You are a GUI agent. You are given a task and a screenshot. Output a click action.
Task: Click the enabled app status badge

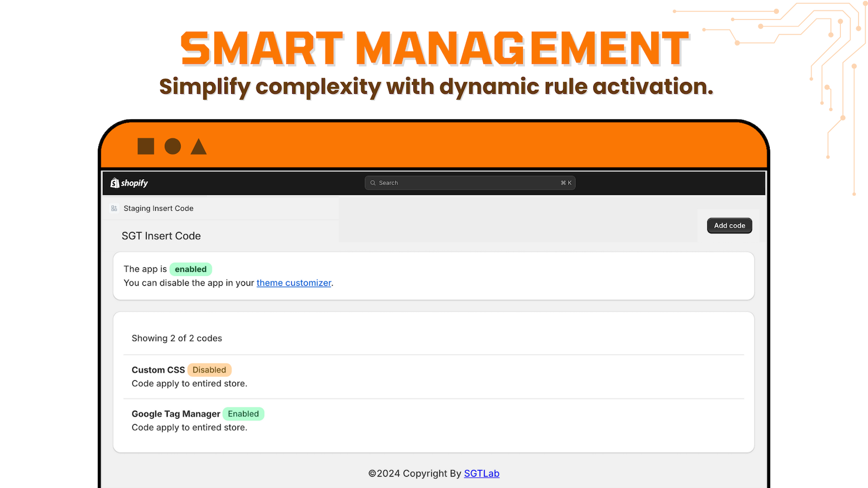190,269
